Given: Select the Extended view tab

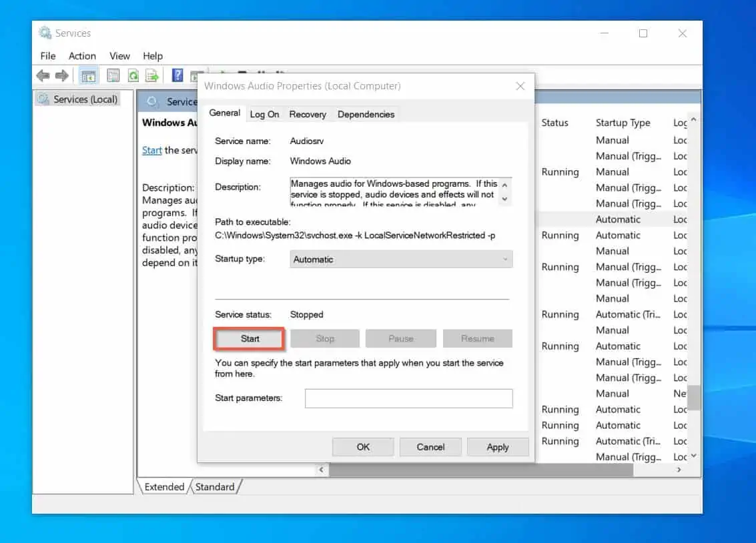Looking at the screenshot, I should (x=164, y=486).
